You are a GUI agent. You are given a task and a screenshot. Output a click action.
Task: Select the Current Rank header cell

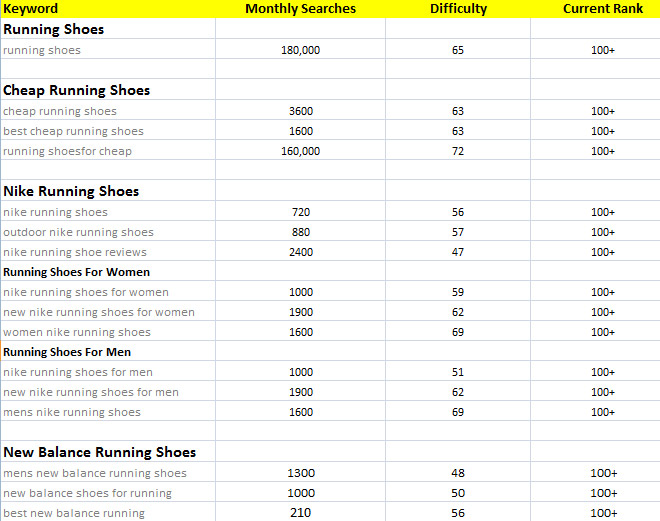click(602, 9)
